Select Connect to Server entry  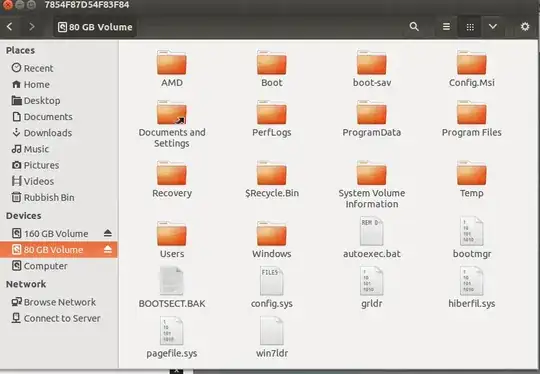pos(56,318)
